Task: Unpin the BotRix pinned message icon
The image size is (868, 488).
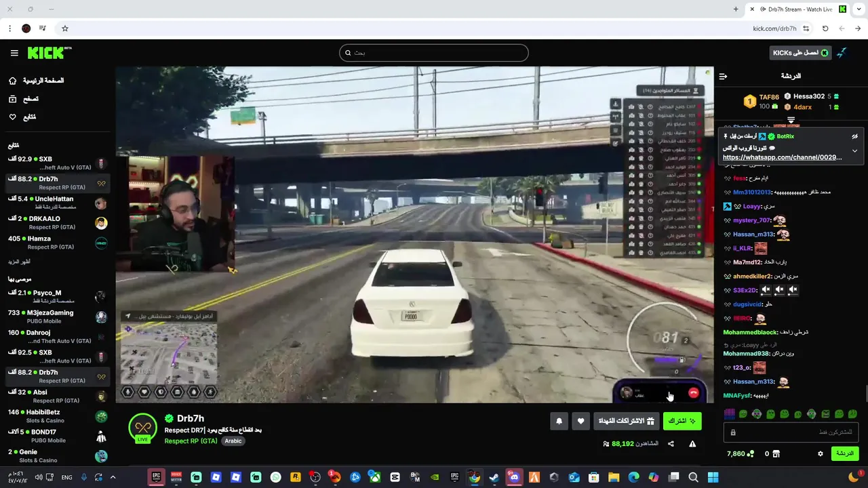Action: pyautogui.click(x=854, y=136)
